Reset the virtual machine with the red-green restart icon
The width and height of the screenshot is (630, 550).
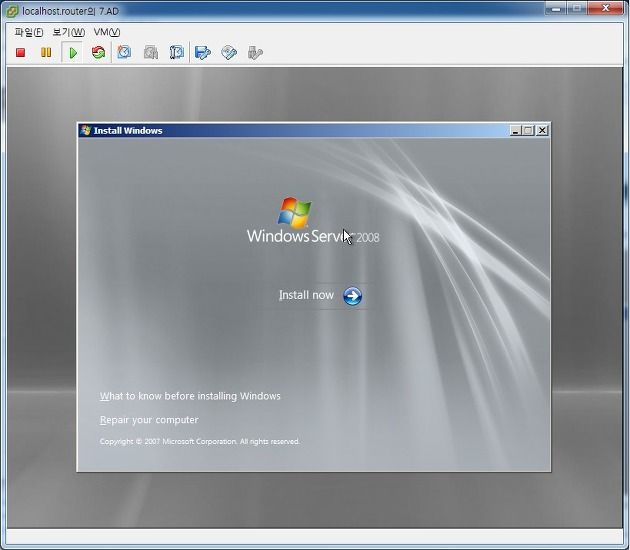pos(98,52)
